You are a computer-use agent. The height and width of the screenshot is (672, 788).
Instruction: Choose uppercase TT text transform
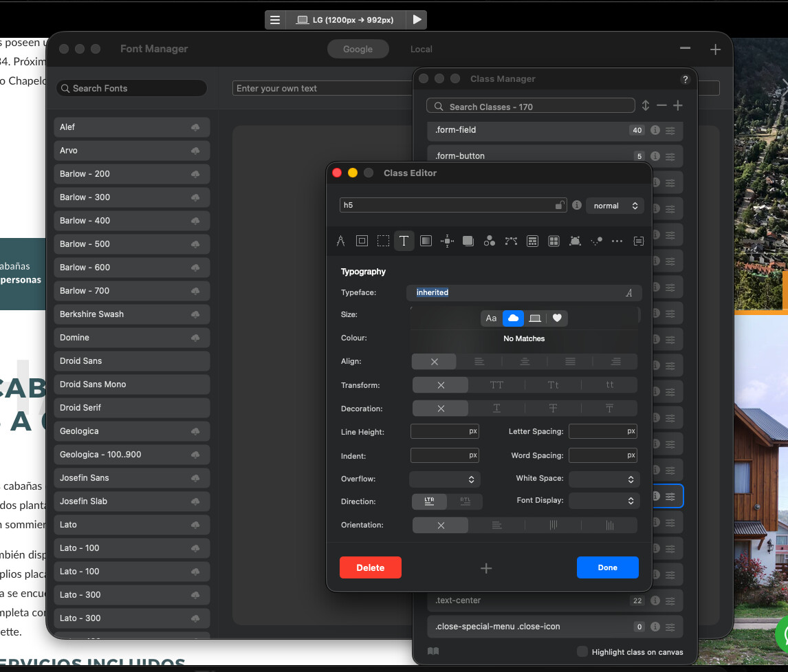coord(496,385)
